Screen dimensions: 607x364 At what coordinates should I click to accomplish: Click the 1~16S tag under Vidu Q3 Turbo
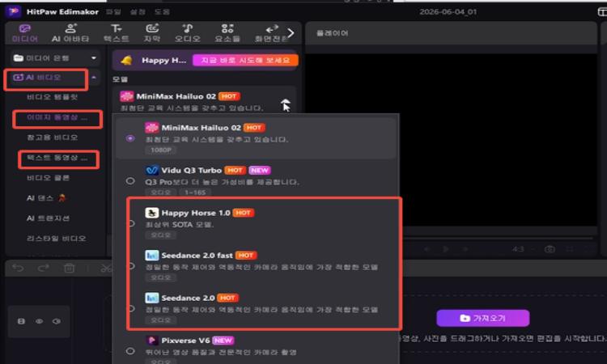pyautogui.click(x=195, y=193)
